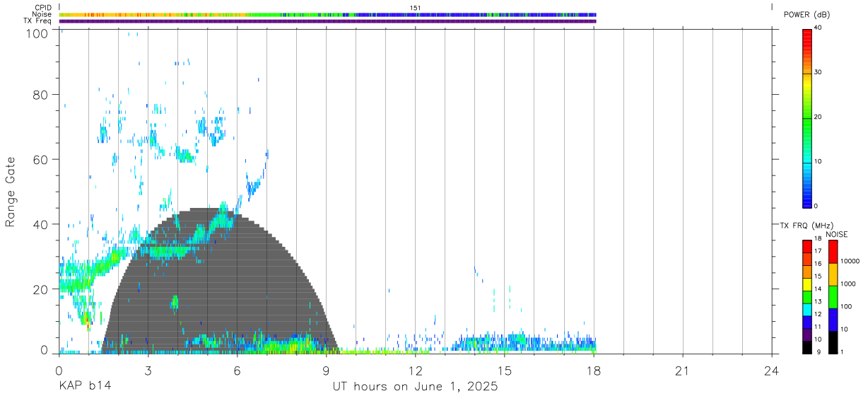Viewport: 868px width, 401px height.
Task: Click the blue swatch in NOISE legend
Action: click(x=833, y=320)
